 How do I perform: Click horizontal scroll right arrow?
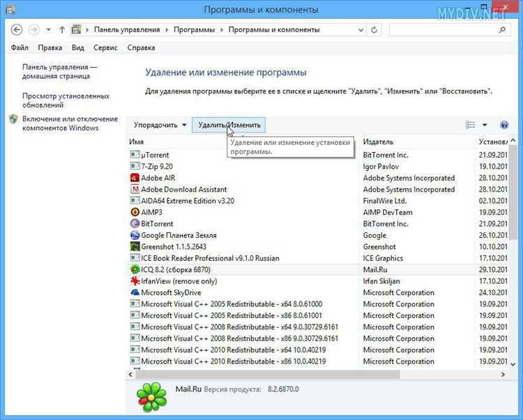tap(503, 375)
